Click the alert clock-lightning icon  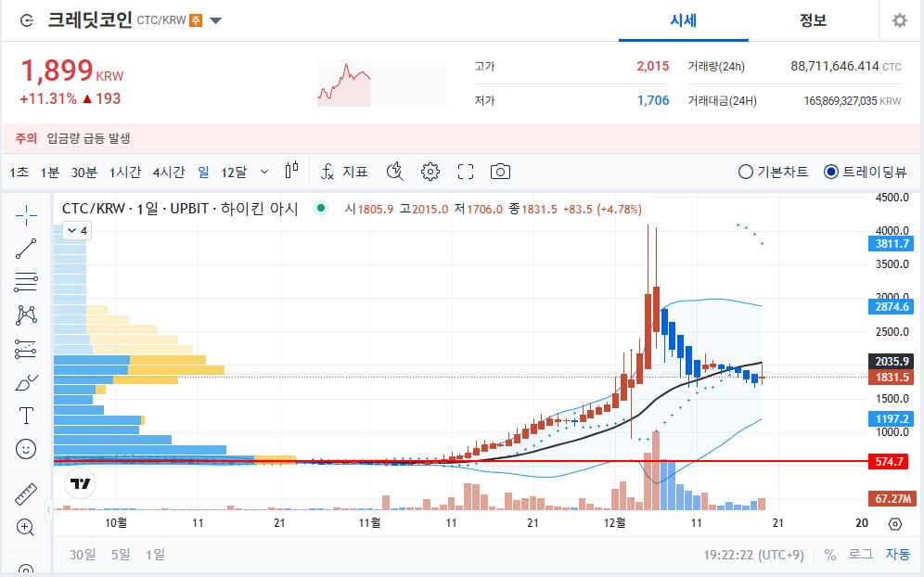pyautogui.click(x=395, y=172)
